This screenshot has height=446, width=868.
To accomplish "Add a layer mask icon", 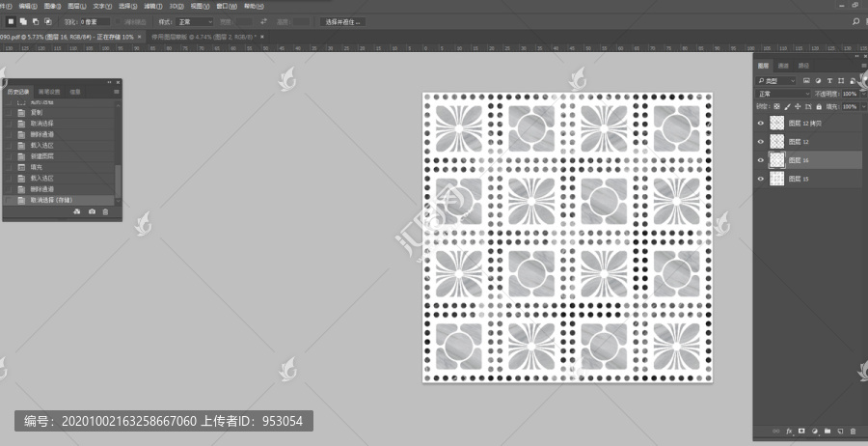I will (x=801, y=431).
